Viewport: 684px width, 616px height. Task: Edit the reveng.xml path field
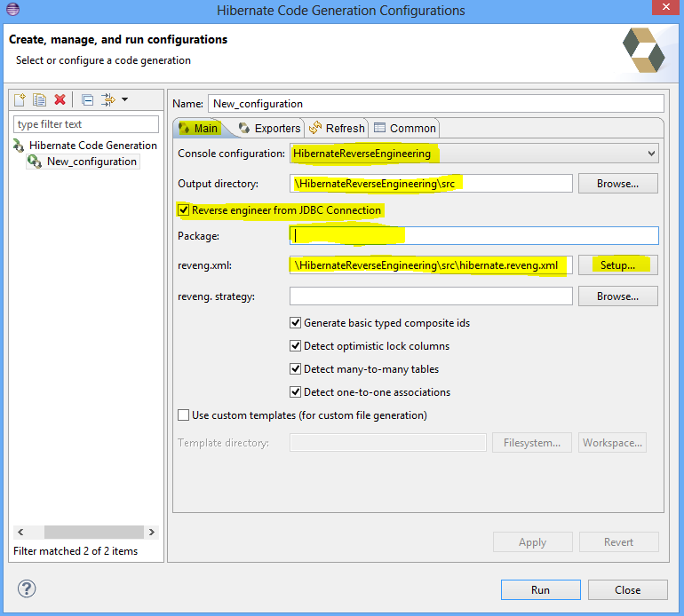click(x=431, y=265)
